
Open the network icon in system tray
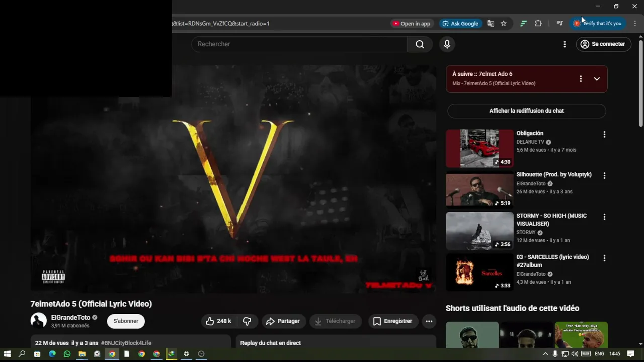pos(565,354)
